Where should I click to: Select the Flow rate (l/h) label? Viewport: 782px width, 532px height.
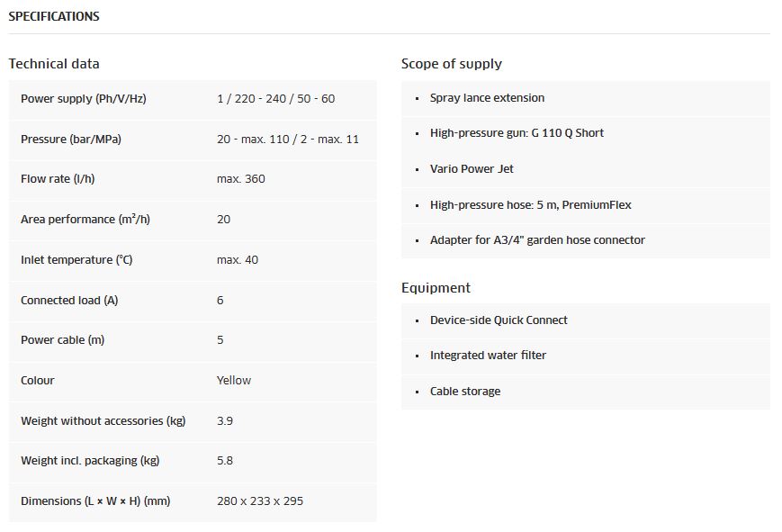[x=58, y=179]
